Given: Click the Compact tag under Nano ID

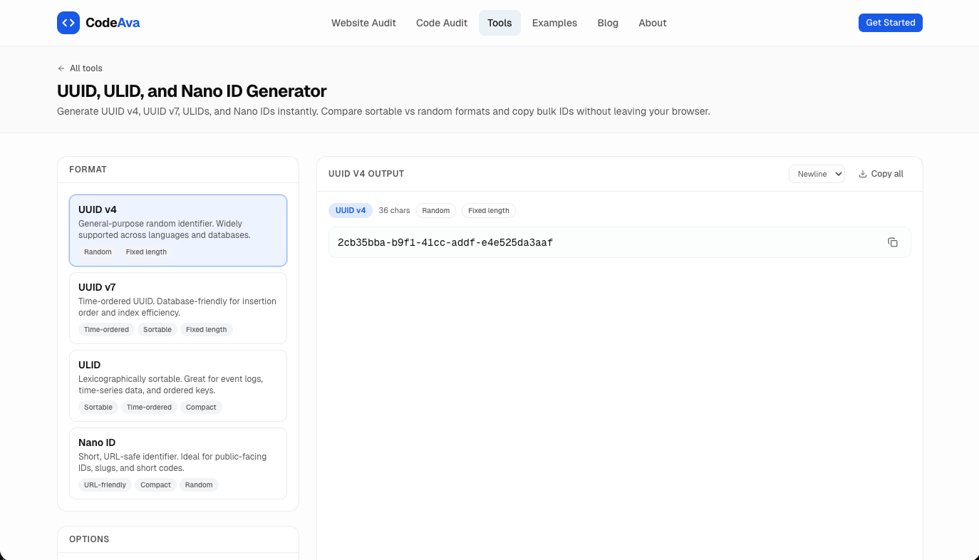Looking at the screenshot, I should [155, 485].
